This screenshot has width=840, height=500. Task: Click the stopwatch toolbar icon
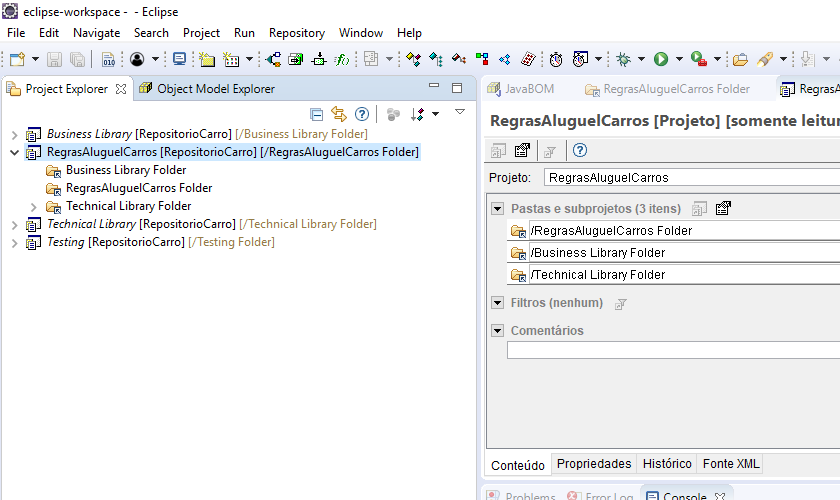(x=556, y=59)
